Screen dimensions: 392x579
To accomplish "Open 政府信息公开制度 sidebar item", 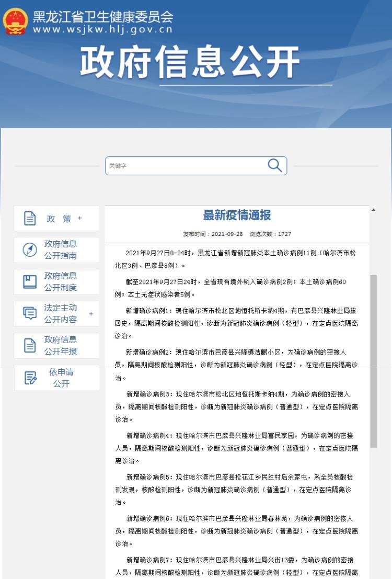I will [x=56, y=282].
